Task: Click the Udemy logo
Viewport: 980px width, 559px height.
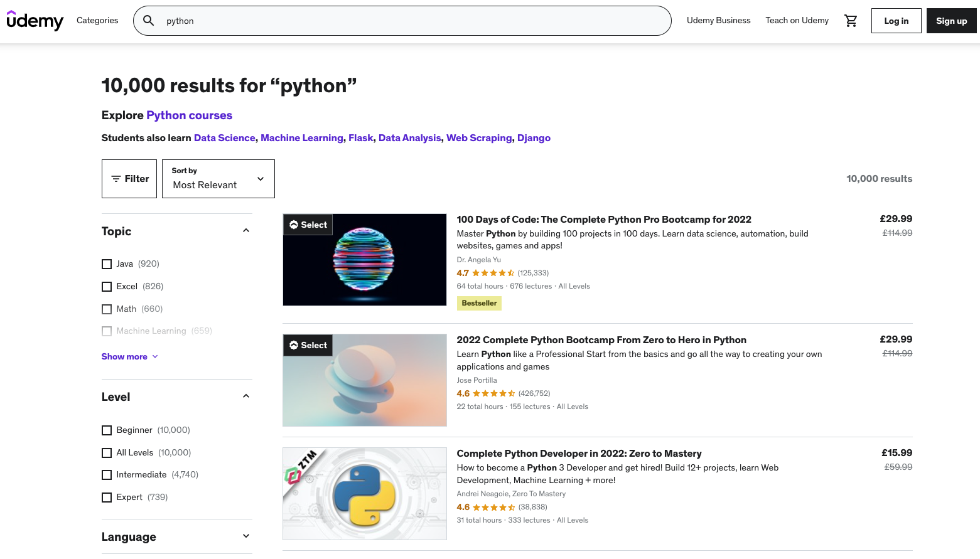Action: tap(35, 21)
